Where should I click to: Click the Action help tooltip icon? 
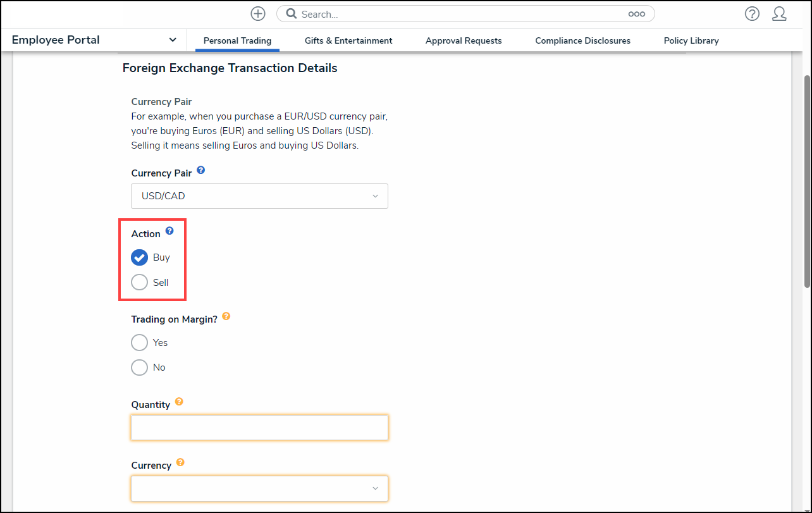(169, 232)
